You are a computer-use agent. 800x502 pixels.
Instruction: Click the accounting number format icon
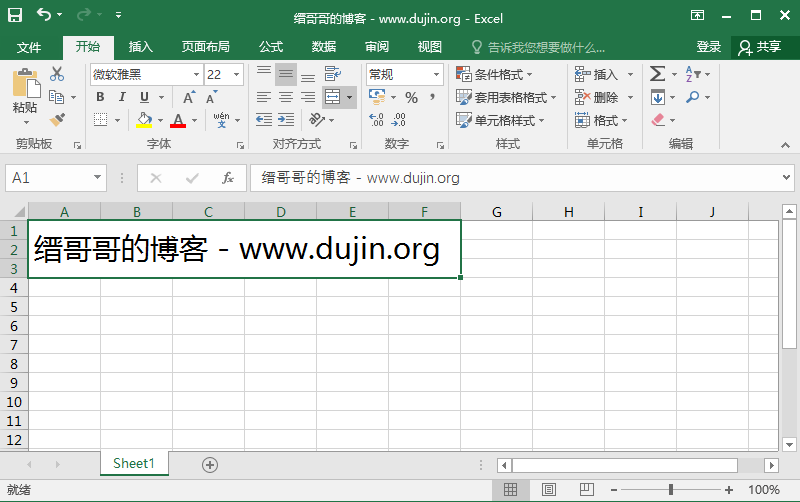coord(377,97)
